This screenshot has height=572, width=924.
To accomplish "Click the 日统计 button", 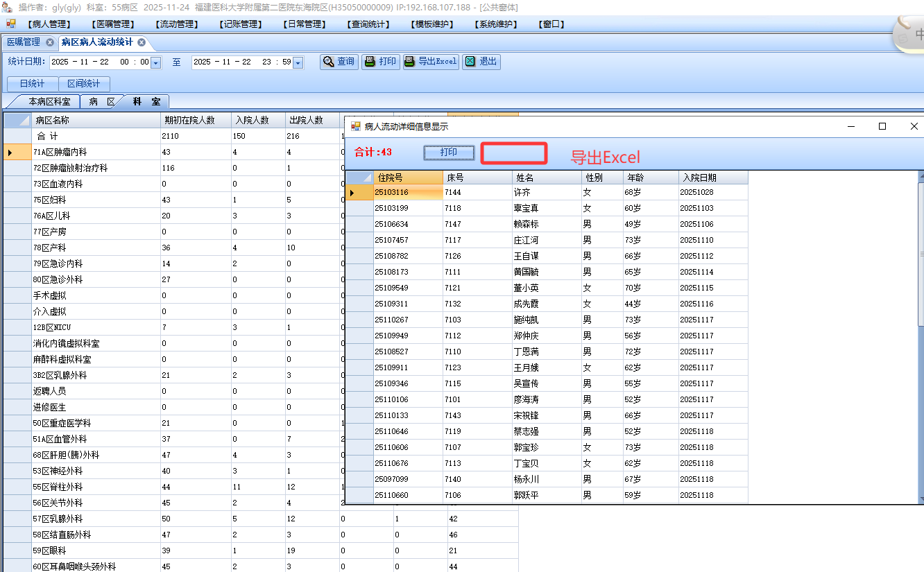I will tap(32, 84).
